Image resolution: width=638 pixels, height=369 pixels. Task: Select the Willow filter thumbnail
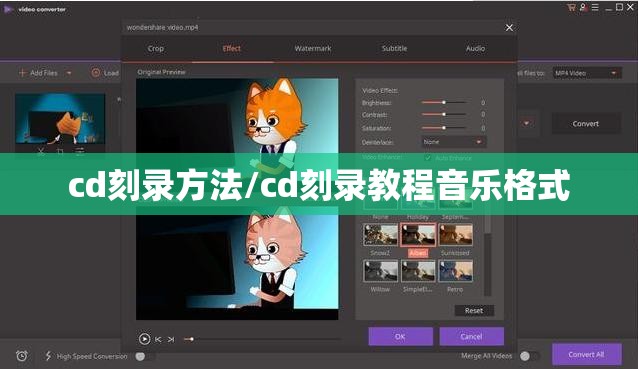click(380, 271)
